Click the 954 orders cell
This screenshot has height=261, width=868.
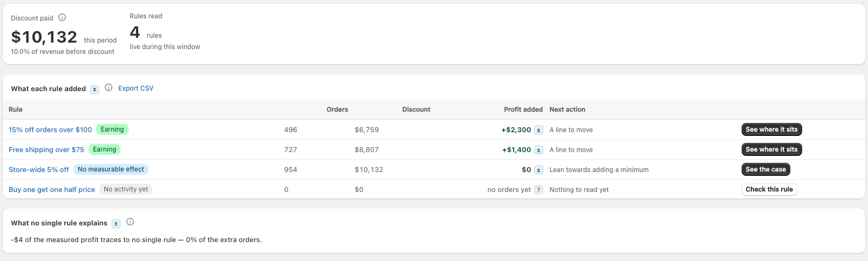[290, 170]
